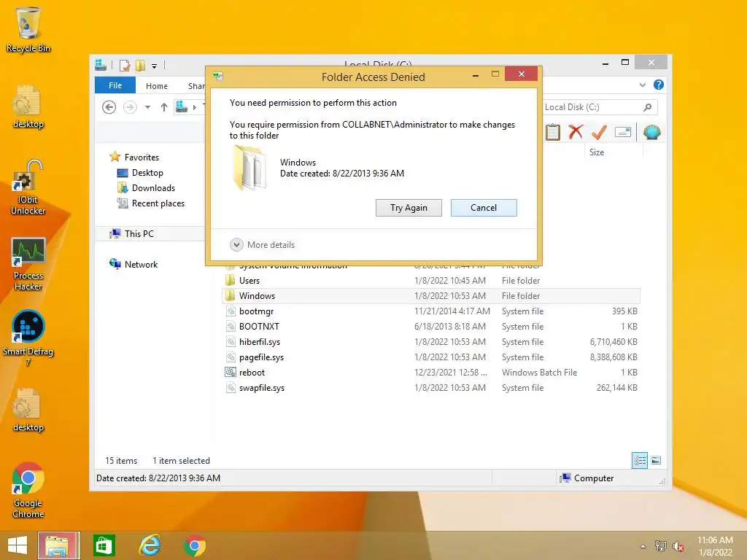This screenshot has height=560, width=747.
Task: Select the swapfile.sys file
Action: tap(431, 388)
